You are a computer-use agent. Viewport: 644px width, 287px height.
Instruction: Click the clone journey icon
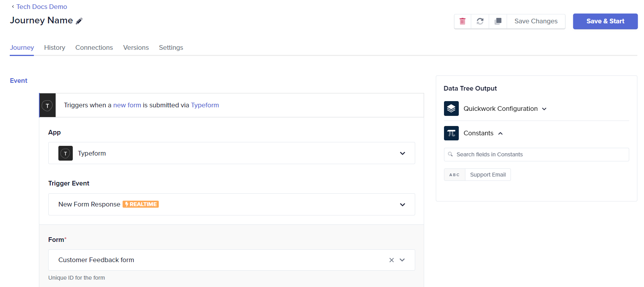[498, 21]
